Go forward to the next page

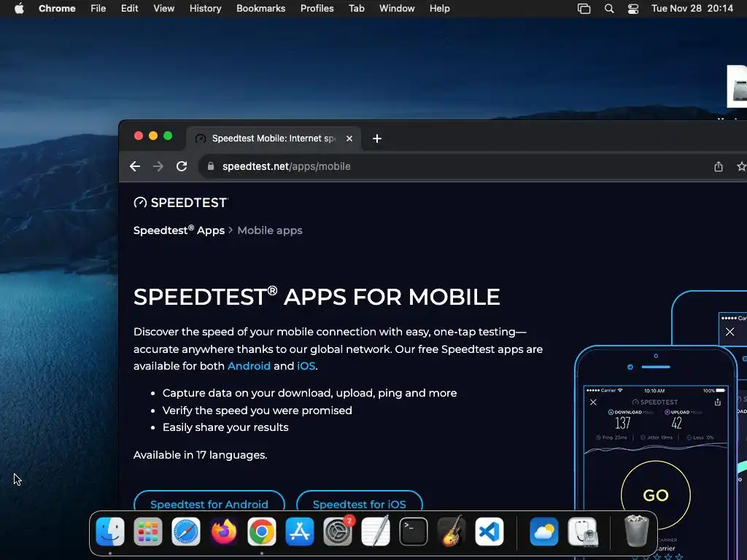click(x=158, y=166)
